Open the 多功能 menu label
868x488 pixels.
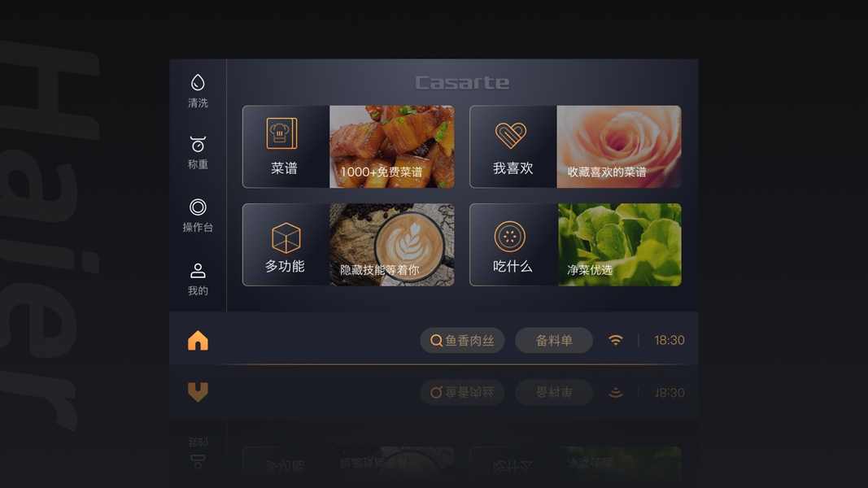coord(285,266)
